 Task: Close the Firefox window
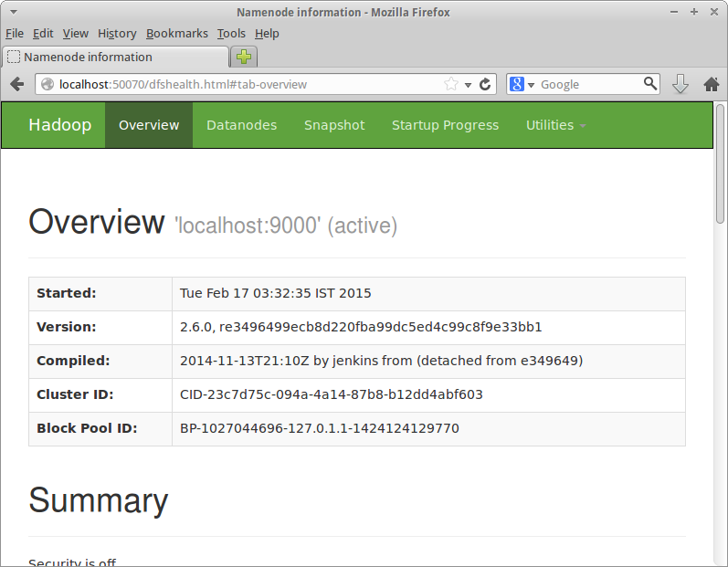(714, 12)
